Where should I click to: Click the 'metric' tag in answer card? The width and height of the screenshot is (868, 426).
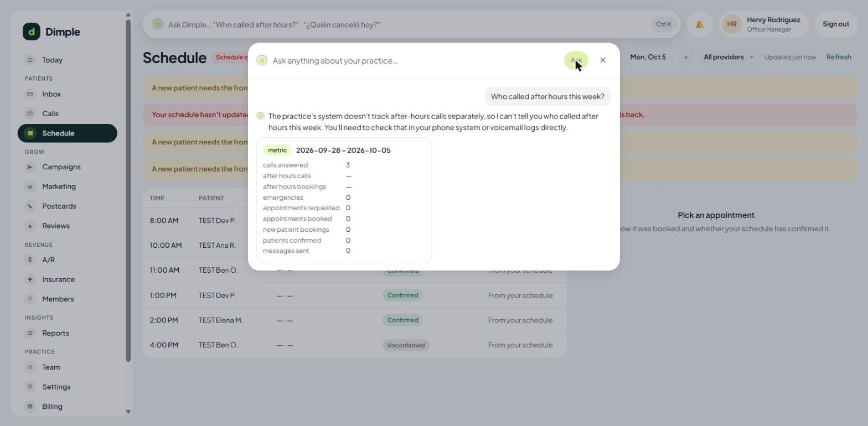pos(277,150)
